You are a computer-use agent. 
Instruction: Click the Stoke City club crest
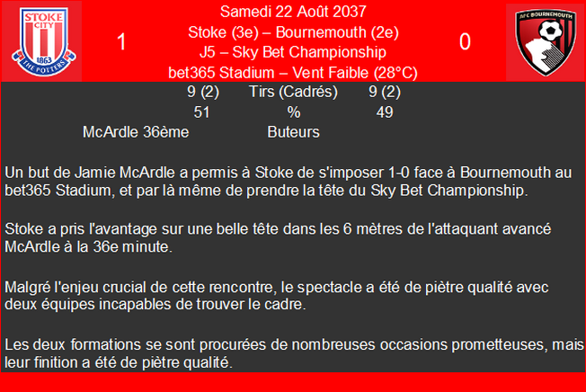click(44, 41)
